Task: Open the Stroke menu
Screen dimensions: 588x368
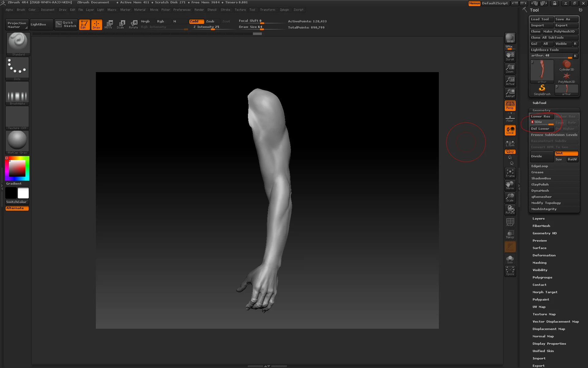Action: tap(225, 10)
